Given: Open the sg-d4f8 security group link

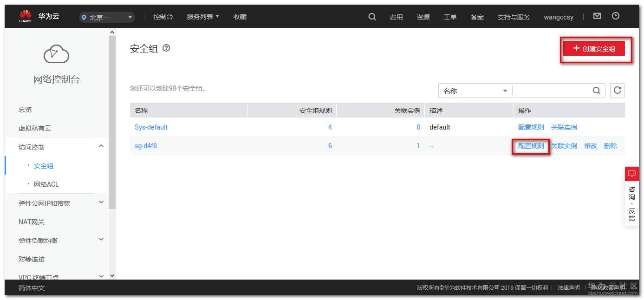Looking at the screenshot, I should (146, 146).
